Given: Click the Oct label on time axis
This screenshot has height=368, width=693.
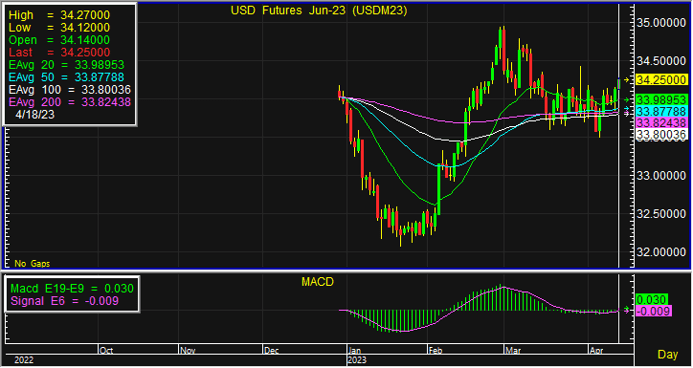Looking at the screenshot, I should tap(106, 350).
